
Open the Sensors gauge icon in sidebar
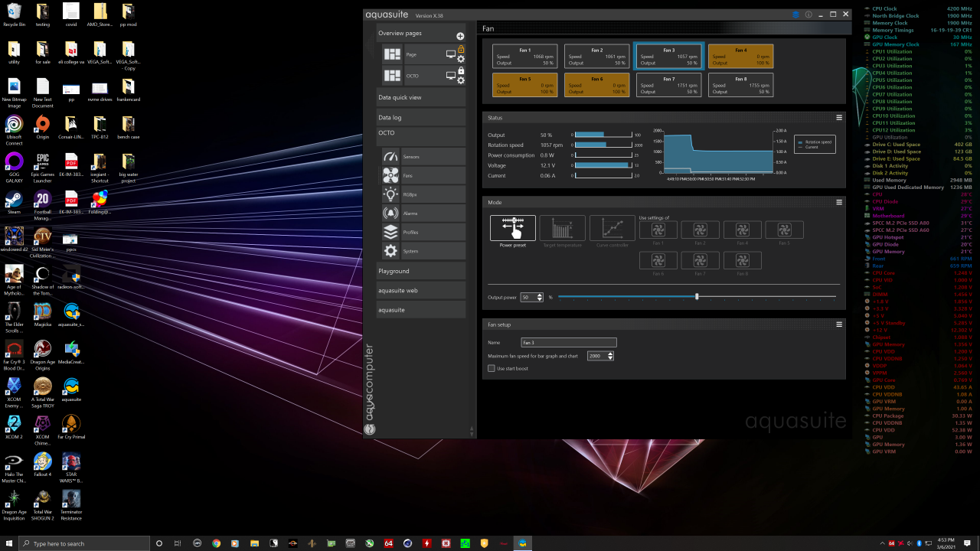(x=390, y=157)
